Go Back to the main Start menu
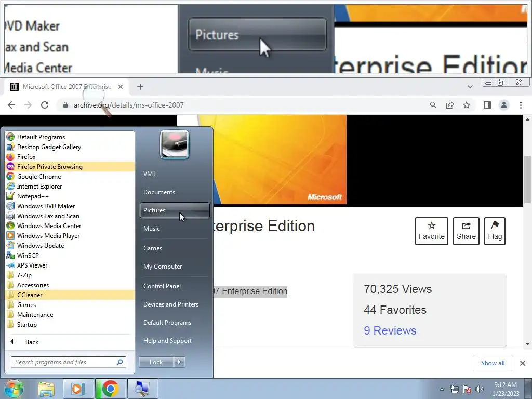 point(70,342)
